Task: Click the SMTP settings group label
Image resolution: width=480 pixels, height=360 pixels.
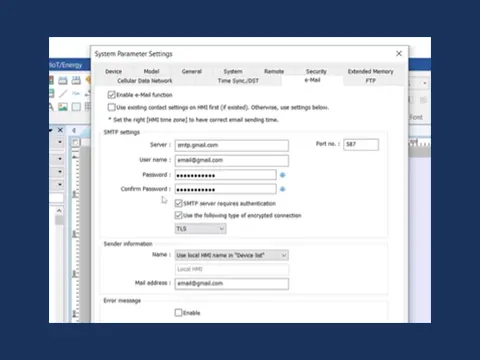Action: (x=122, y=132)
